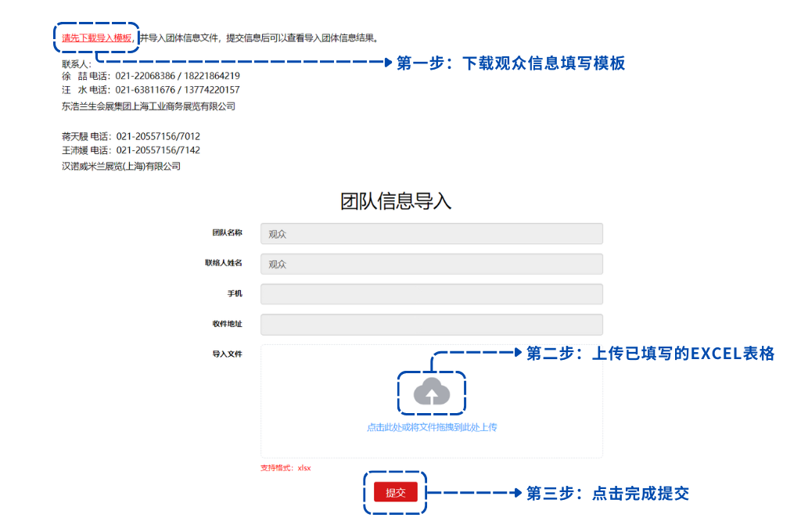Viewport: 801px width, 532px height.
Task: Click the 点击此处或将文件拖拽到此处上传 text
Action: click(x=432, y=427)
